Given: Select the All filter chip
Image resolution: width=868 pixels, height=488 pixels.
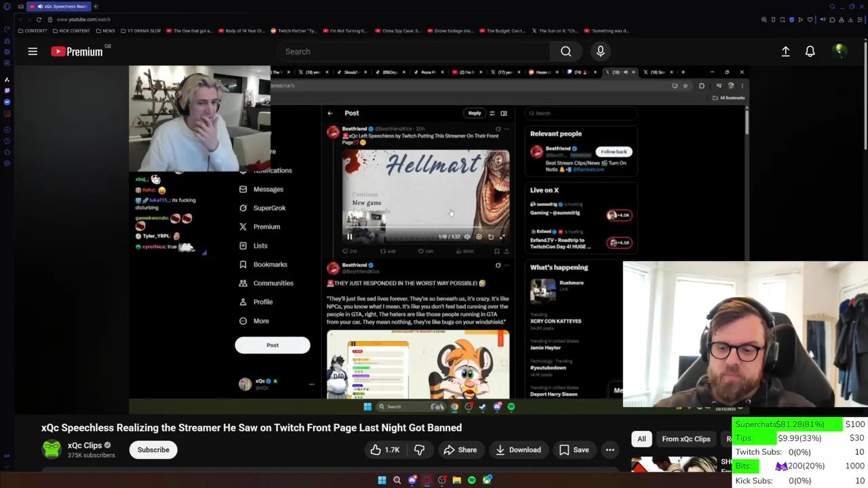Looking at the screenshot, I should [x=642, y=439].
